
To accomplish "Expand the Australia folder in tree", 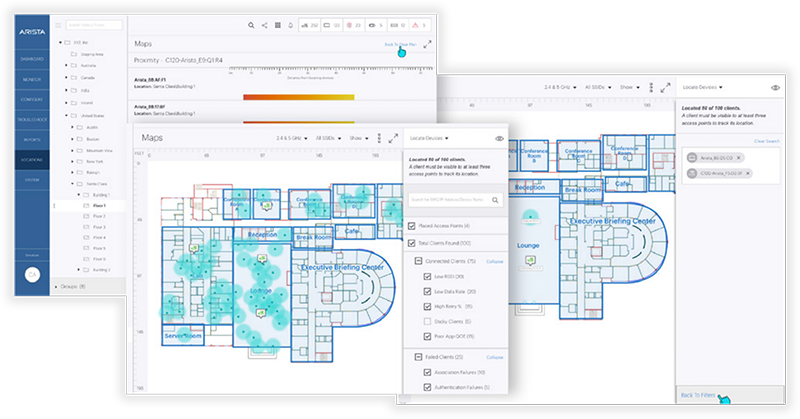I will (66, 65).
